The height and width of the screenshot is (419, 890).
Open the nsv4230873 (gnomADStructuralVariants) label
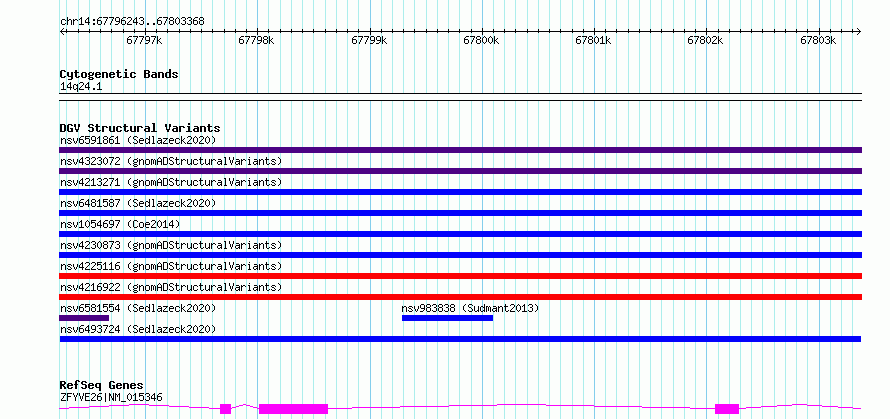pos(171,245)
